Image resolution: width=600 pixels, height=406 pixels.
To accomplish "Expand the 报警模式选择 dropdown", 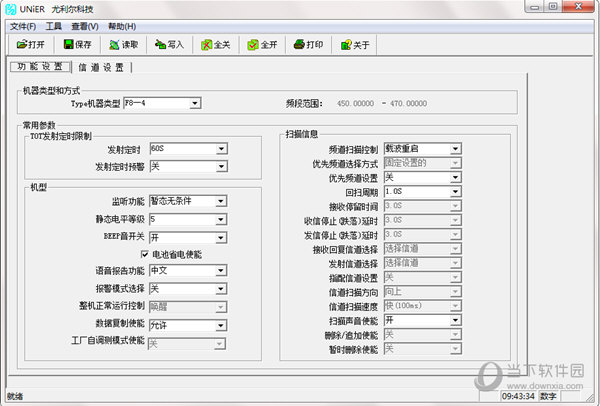I will coord(221,289).
